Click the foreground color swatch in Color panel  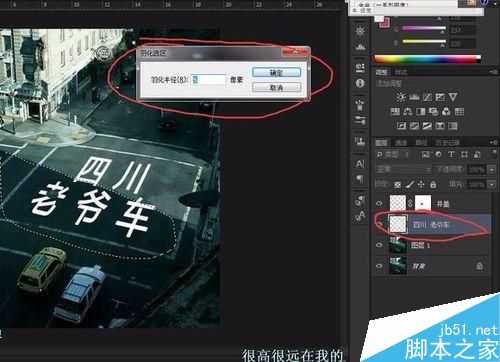click(x=380, y=18)
